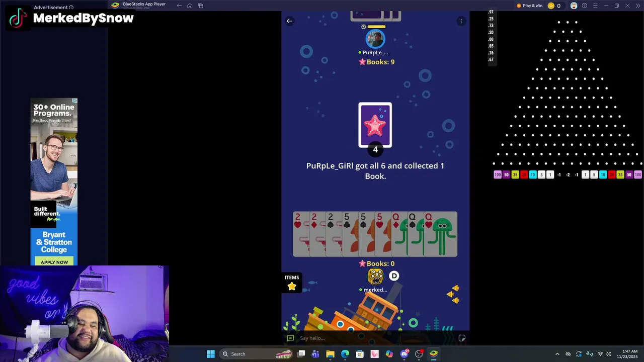Image resolution: width=644 pixels, height=362 pixels.
Task: Open Copilot from the taskbar
Action: 389,354
